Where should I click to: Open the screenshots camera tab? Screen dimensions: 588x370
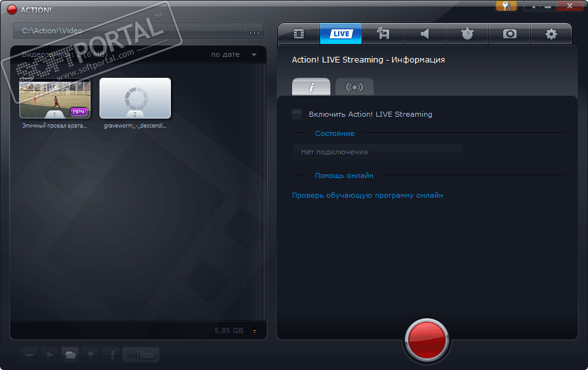pyautogui.click(x=510, y=34)
